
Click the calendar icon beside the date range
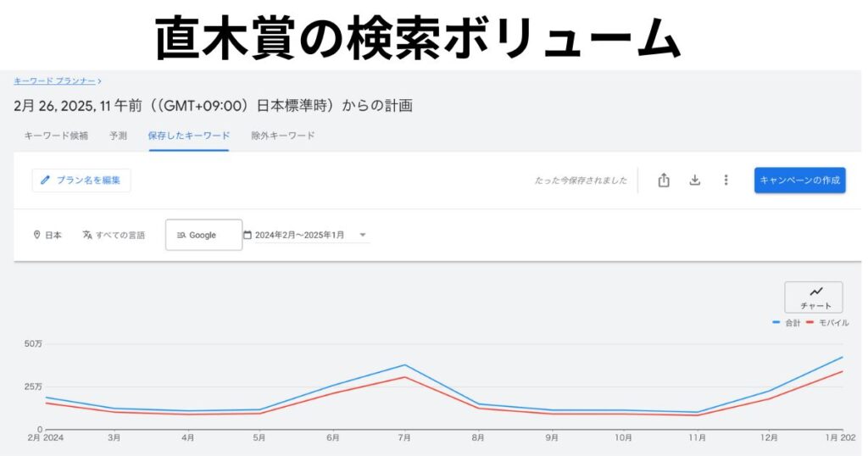[248, 235]
